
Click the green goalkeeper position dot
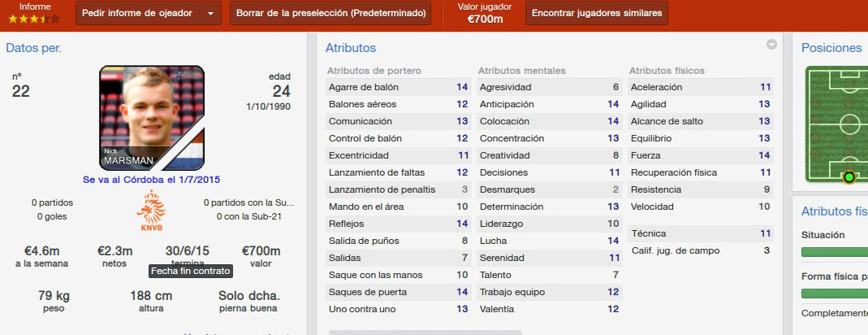point(849,177)
